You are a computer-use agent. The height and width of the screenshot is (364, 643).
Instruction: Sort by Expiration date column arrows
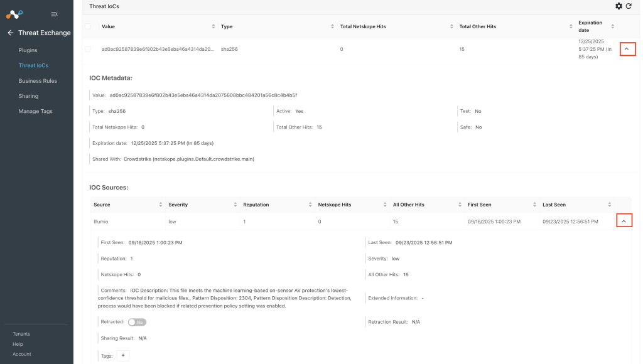click(613, 26)
